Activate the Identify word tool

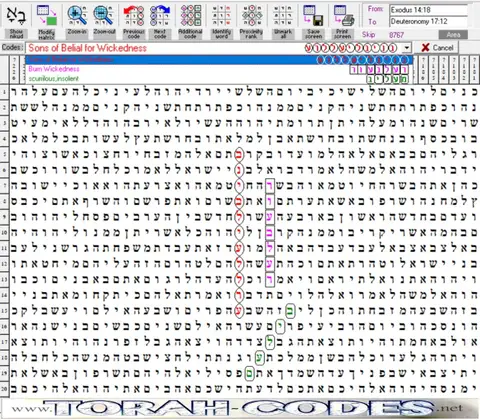tap(221, 21)
